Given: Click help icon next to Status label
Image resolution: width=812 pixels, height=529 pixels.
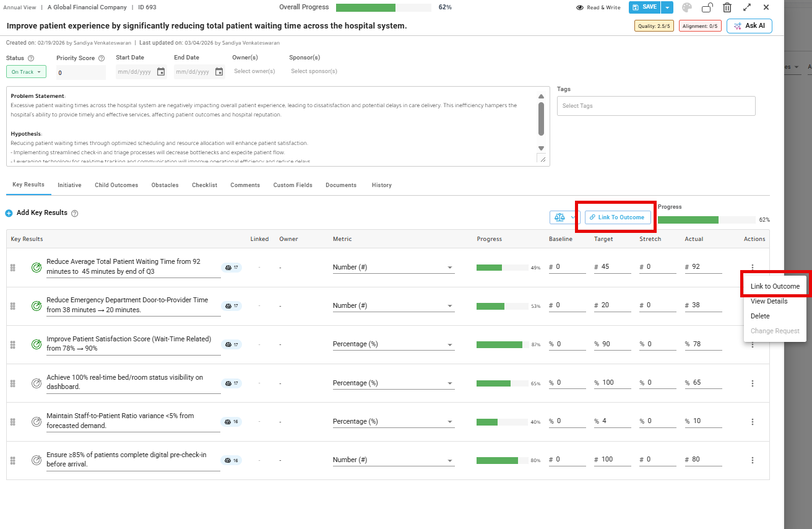Looking at the screenshot, I should click(31, 58).
